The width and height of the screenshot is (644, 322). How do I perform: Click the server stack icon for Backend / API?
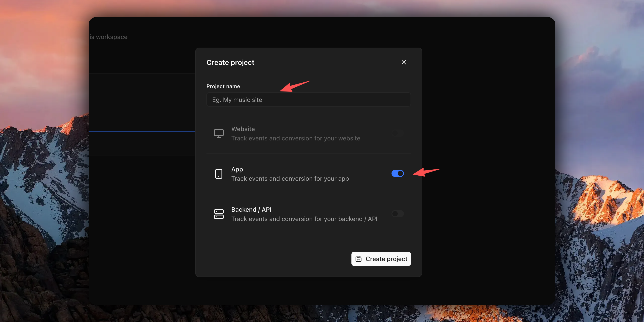[x=219, y=214]
